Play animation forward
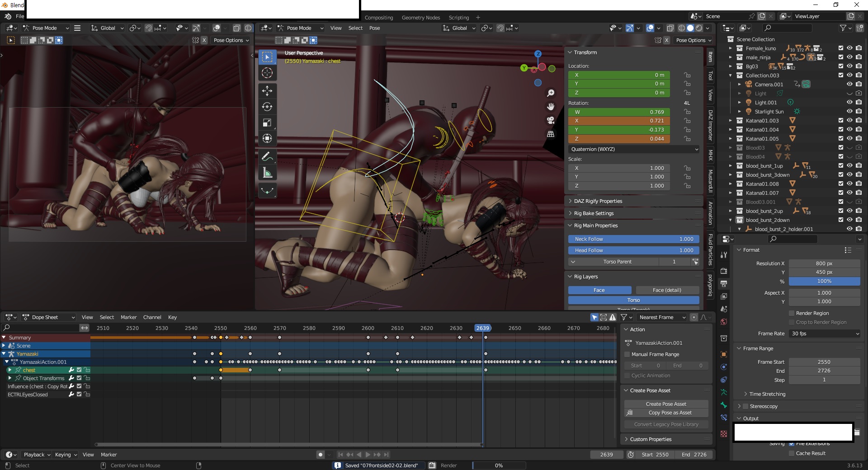This screenshot has width=868, height=470. 368,455
